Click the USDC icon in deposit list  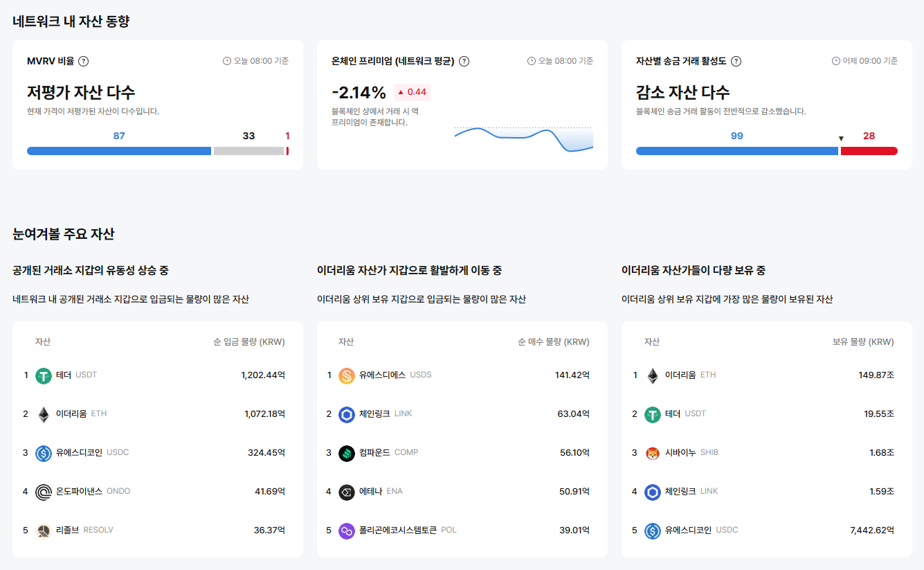[x=43, y=452]
